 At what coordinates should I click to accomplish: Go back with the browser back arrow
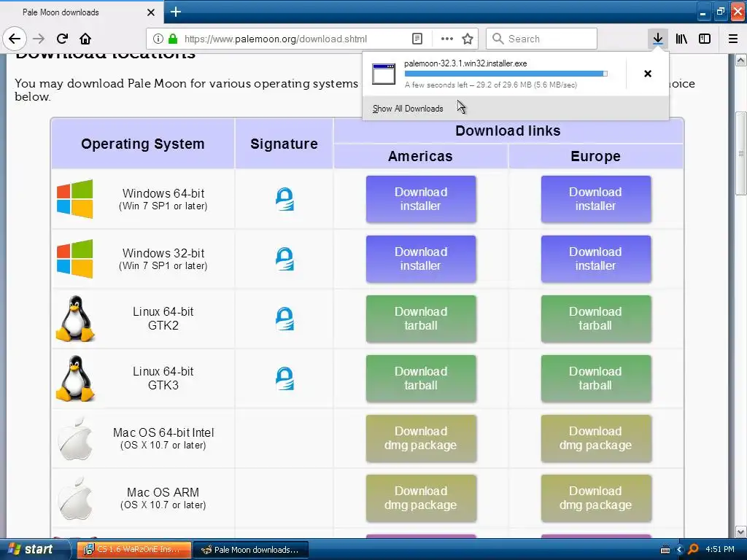pyautogui.click(x=15, y=39)
